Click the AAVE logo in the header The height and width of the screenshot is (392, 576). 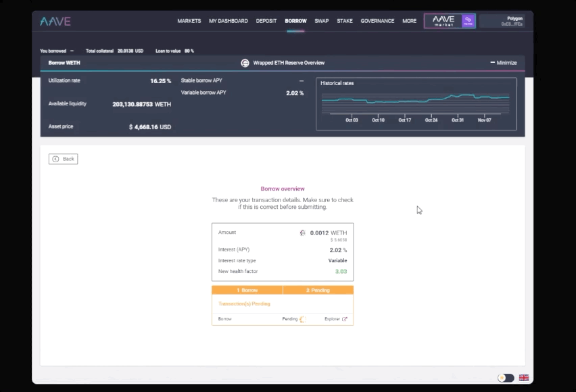coord(55,22)
